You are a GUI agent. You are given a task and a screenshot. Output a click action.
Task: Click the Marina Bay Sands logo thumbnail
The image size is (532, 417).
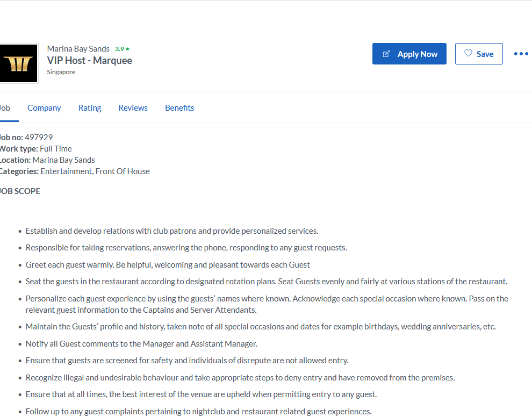(18, 63)
